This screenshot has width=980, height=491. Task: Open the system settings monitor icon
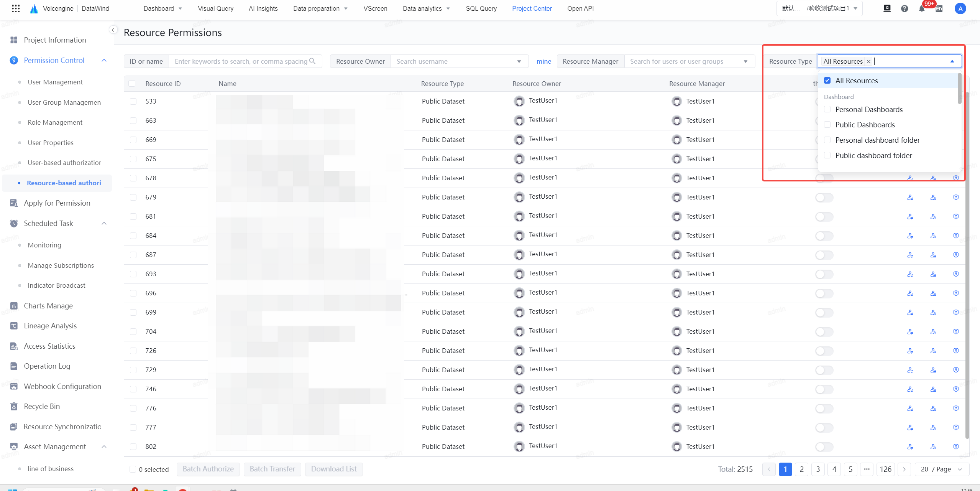887,8
